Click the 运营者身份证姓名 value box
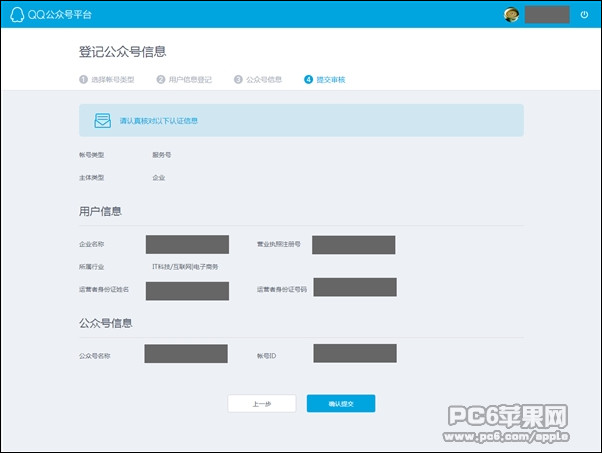Image resolution: width=602 pixels, height=453 pixels. pyautogui.click(x=187, y=290)
